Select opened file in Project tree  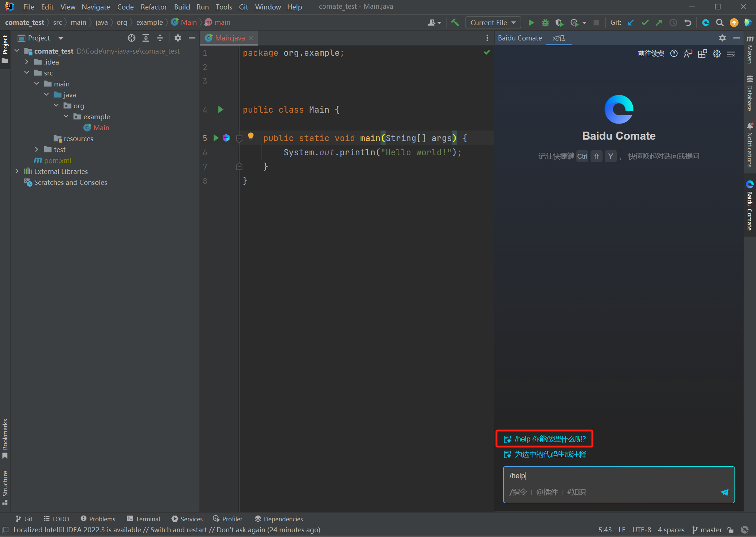pos(132,38)
